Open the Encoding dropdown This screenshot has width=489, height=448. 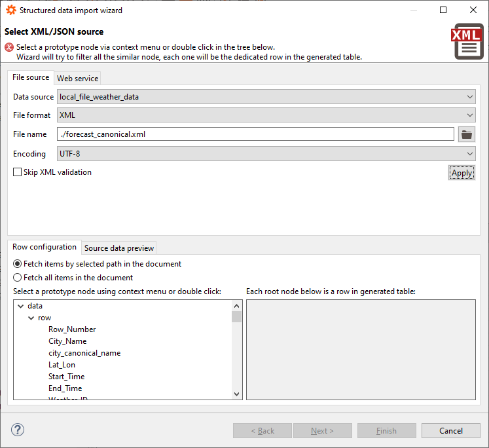tap(265, 154)
